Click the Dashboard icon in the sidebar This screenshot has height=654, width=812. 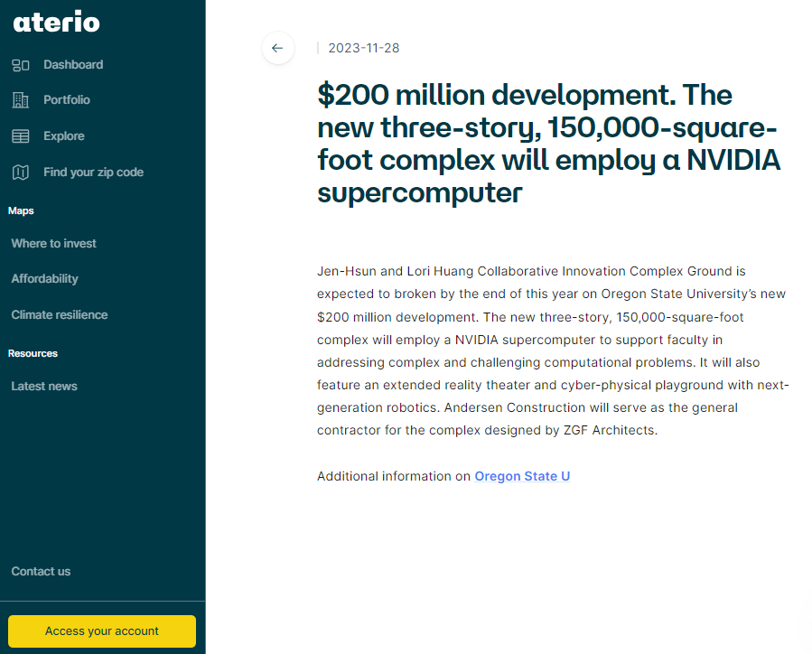[x=21, y=64]
